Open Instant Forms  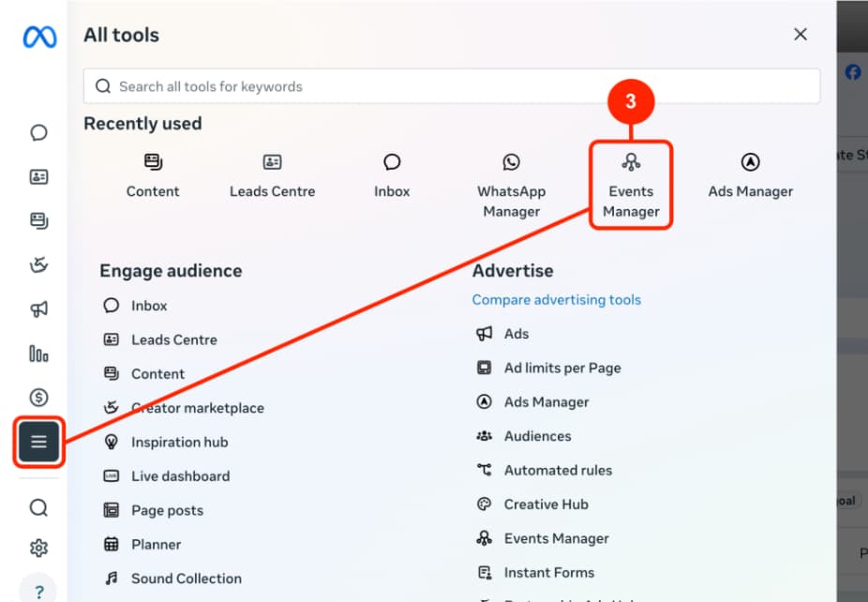tap(534, 573)
